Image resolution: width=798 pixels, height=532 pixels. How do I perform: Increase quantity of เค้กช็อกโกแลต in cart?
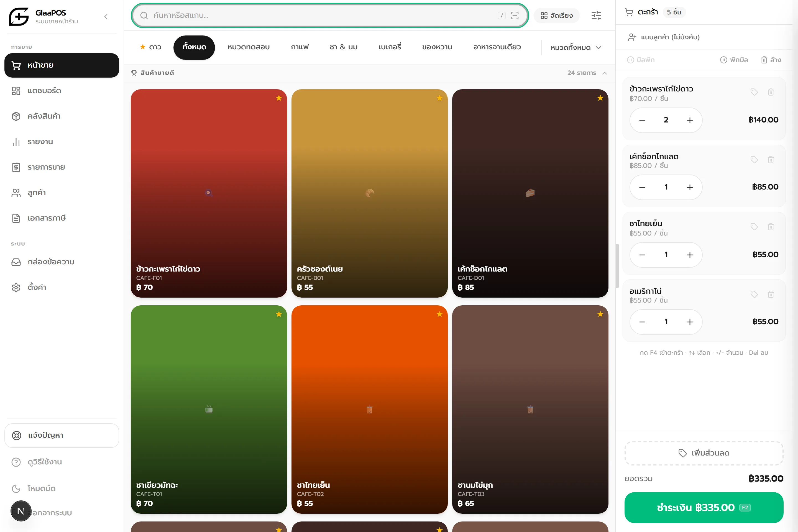coord(690,187)
